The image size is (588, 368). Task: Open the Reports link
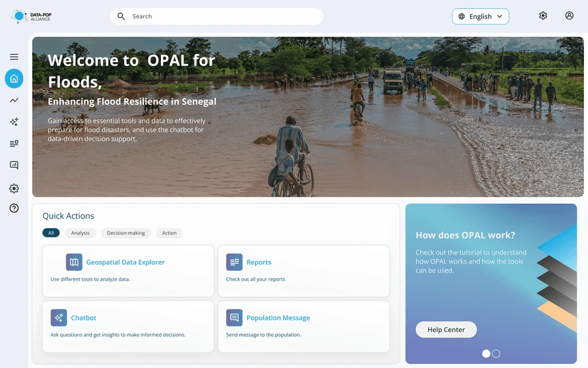pyautogui.click(x=259, y=262)
